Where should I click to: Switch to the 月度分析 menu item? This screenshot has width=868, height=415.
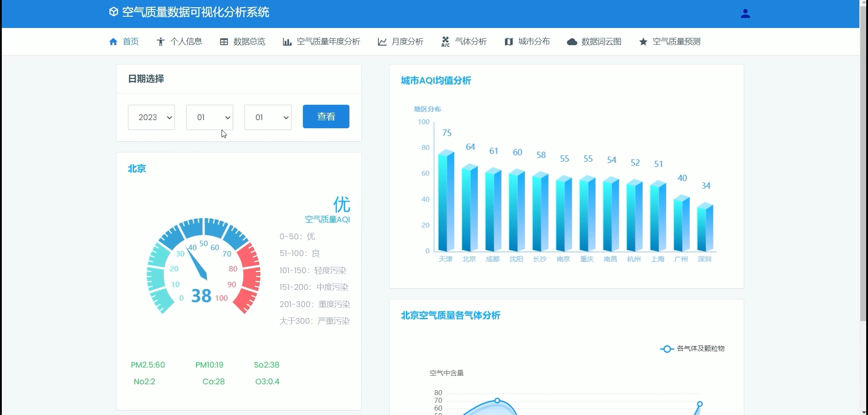[407, 42]
